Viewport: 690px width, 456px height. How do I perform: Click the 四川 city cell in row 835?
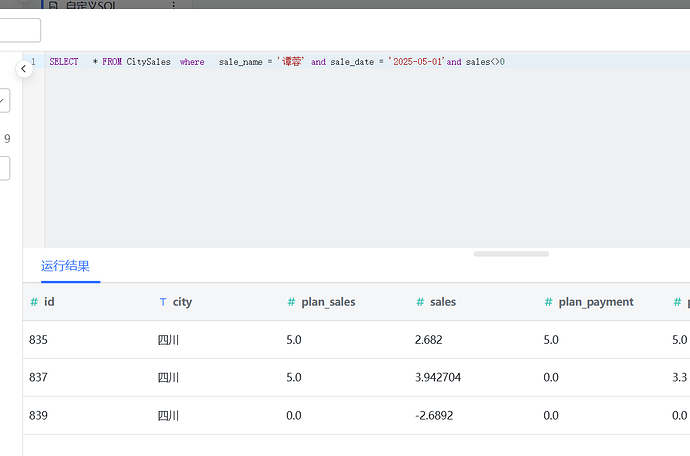pos(168,340)
